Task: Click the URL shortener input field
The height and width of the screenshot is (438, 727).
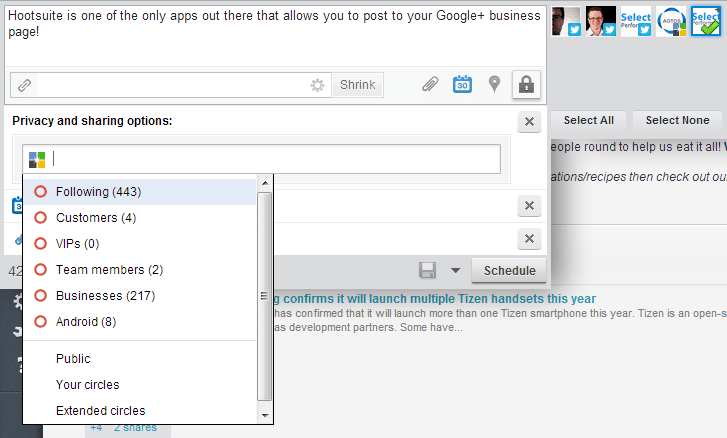Action: click(172, 85)
